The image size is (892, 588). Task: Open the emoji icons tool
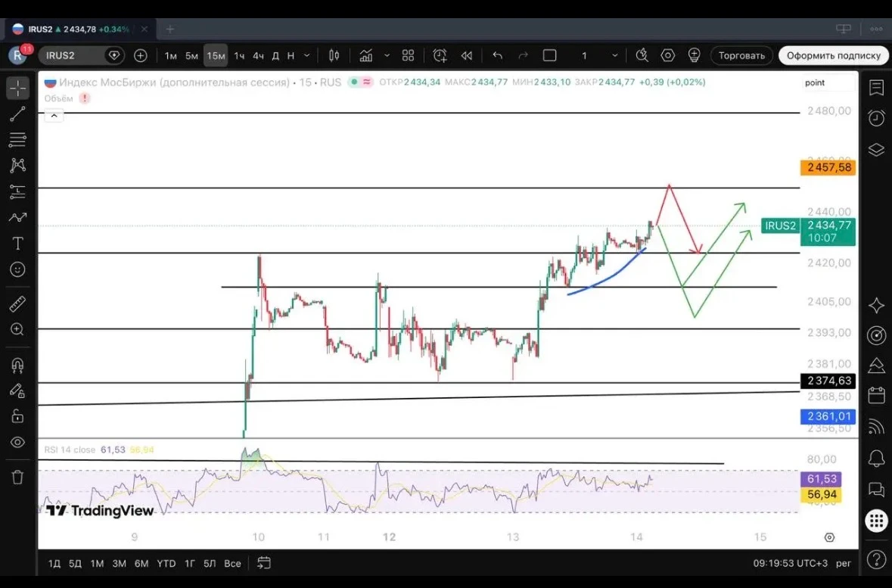(17, 269)
